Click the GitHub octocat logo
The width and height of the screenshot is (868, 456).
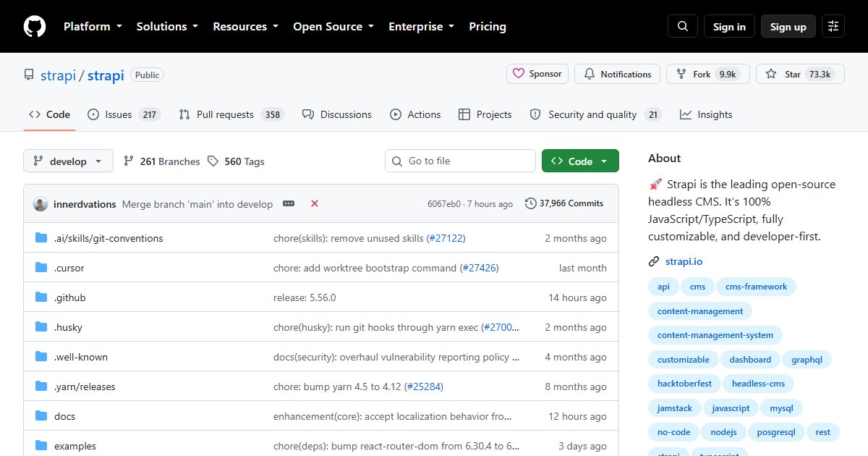(x=35, y=27)
